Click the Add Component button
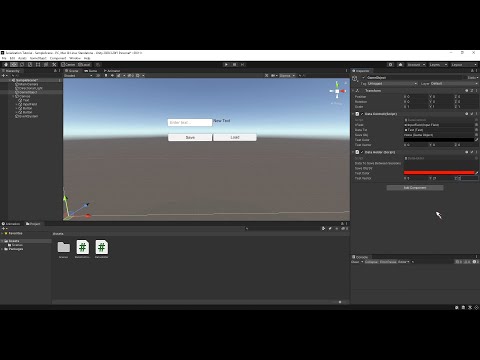The height and width of the screenshot is (360, 480). pos(415,188)
